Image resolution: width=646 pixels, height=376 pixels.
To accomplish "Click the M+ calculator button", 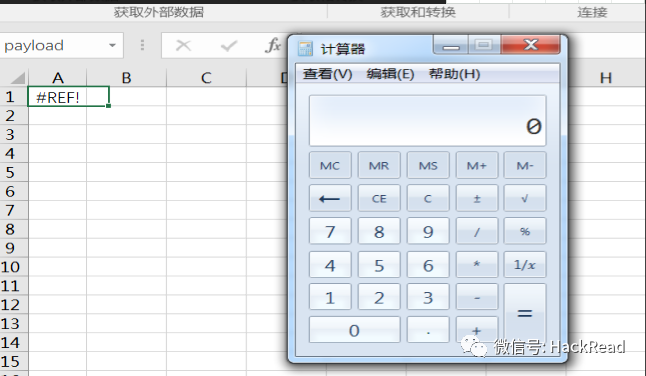I will (477, 165).
